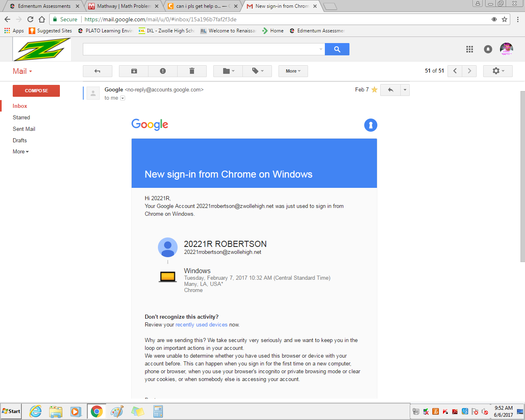Click the Archive icon in the mail toolbar
This screenshot has width=525, height=420.
[134, 71]
